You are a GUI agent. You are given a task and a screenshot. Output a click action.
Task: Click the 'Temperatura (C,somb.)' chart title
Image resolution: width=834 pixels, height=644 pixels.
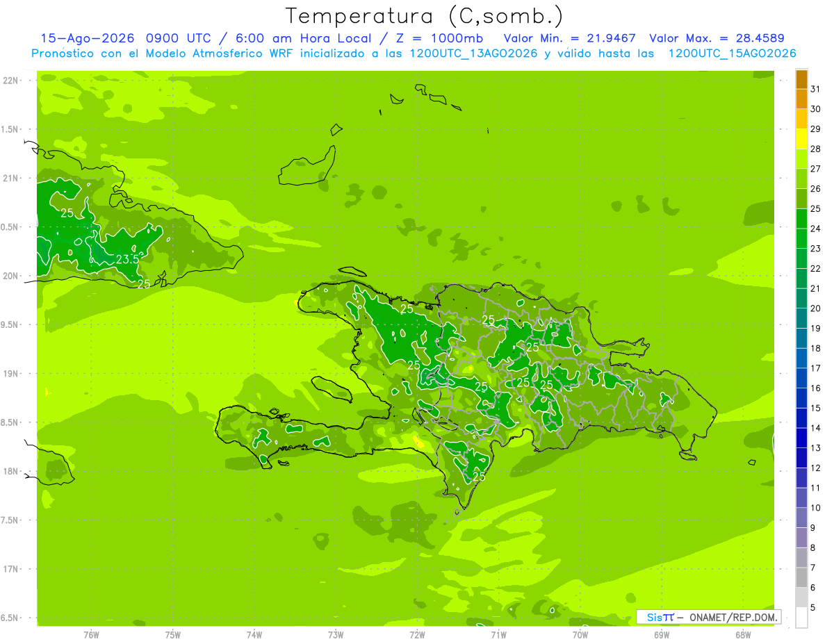(425, 16)
